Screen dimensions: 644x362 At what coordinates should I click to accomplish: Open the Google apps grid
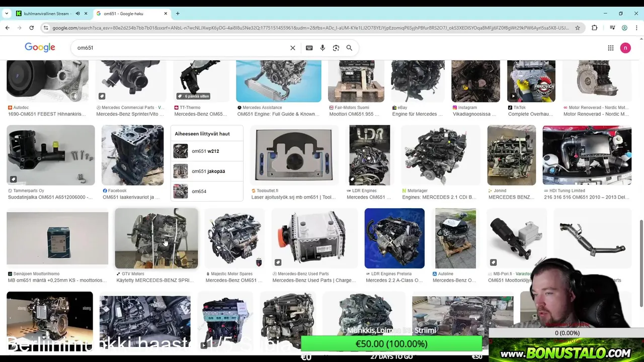[x=611, y=48]
